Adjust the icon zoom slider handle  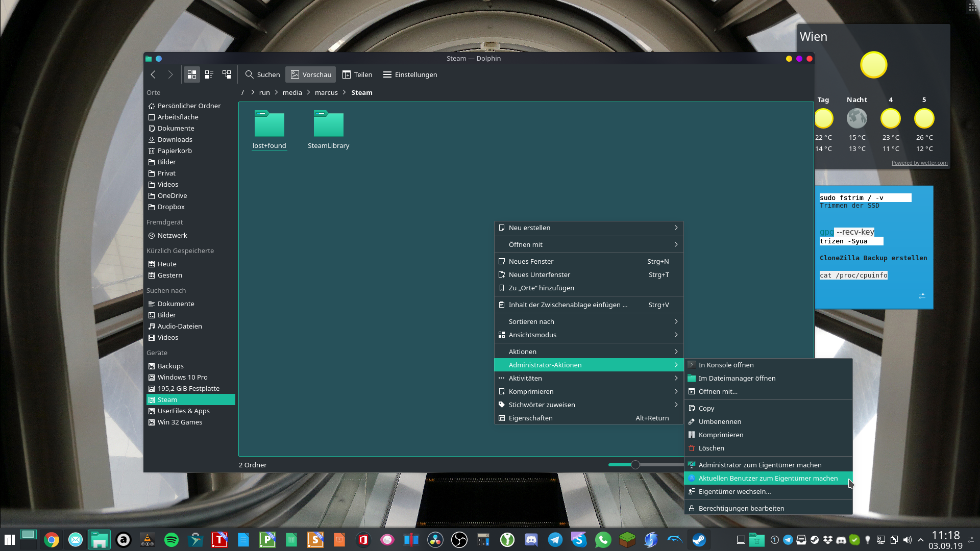coord(635,465)
